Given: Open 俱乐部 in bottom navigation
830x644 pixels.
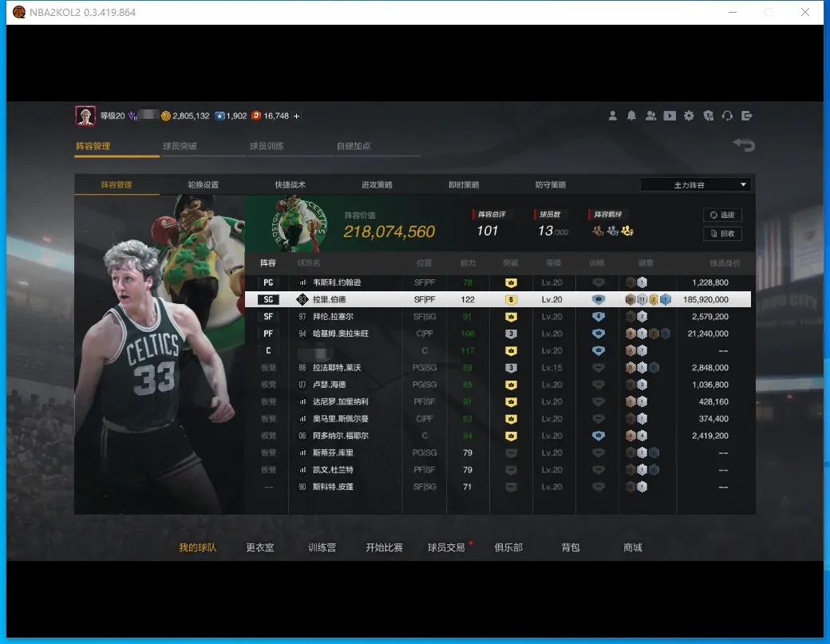Looking at the screenshot, I should 508,547.
